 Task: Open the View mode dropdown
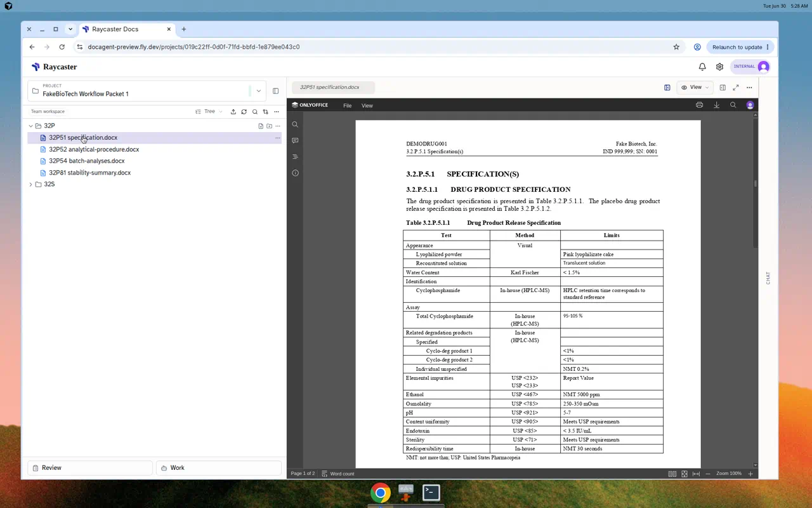coord(695,88)
